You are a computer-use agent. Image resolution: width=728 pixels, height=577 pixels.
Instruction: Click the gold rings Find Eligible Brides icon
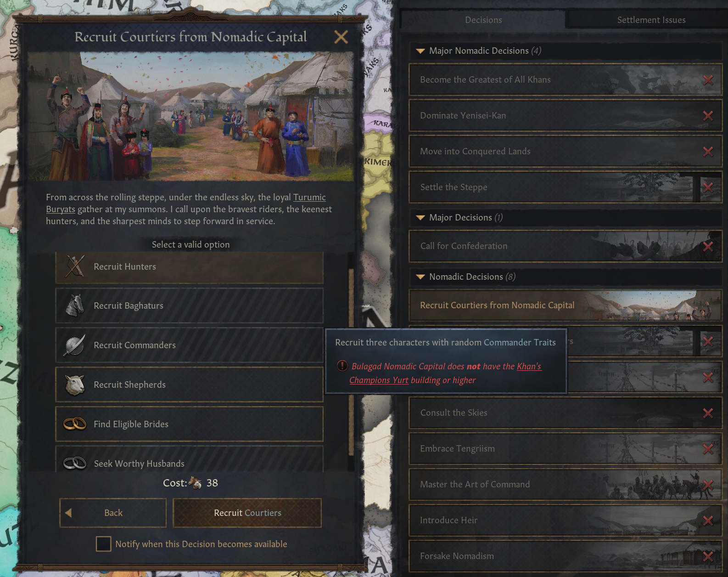click(75, 424)
